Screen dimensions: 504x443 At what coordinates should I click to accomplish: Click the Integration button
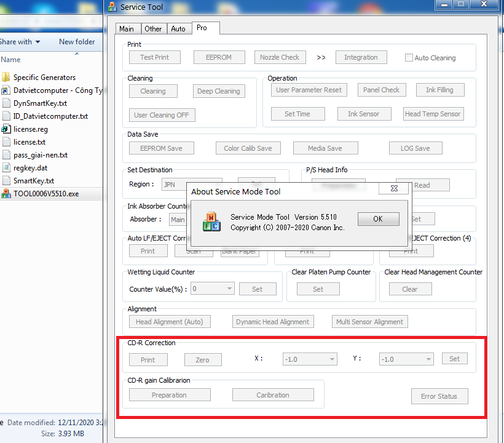coord(361,57)
